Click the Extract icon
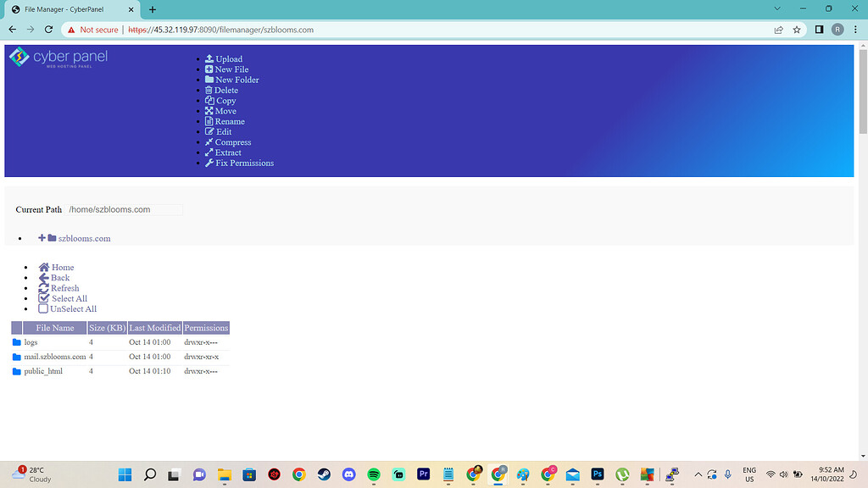868x488 pixels. point(209,152)
